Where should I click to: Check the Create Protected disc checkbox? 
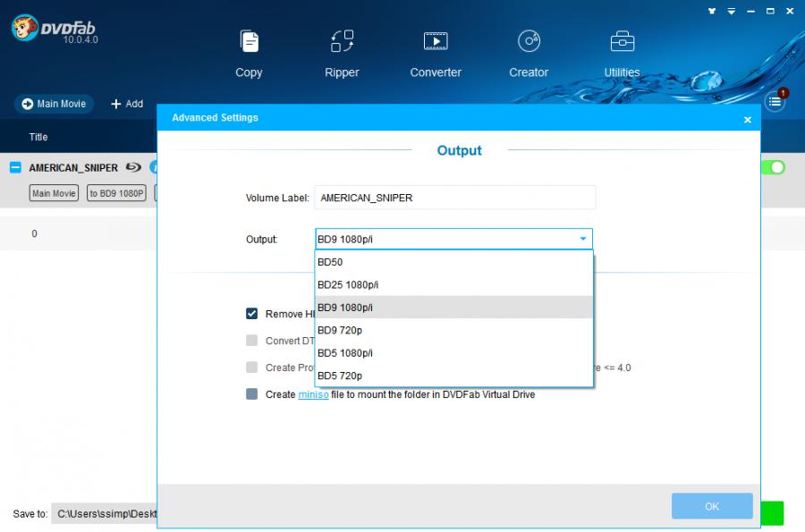(251, 367)
